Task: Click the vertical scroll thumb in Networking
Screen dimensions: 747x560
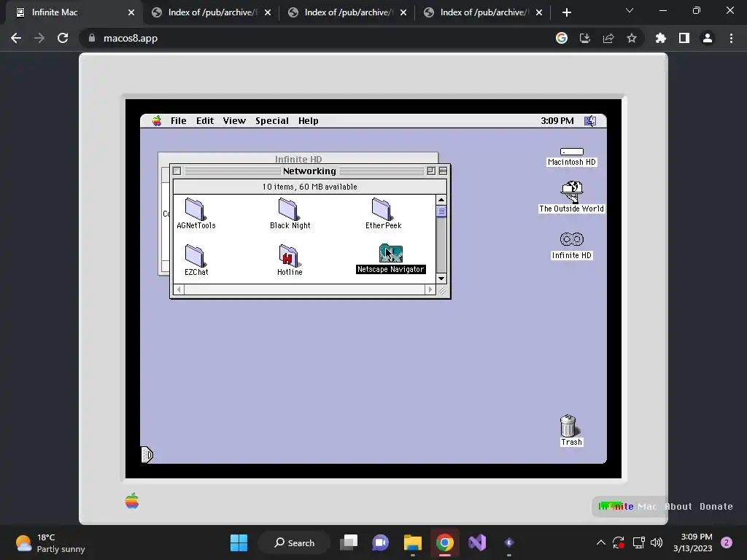Action: 441,211
